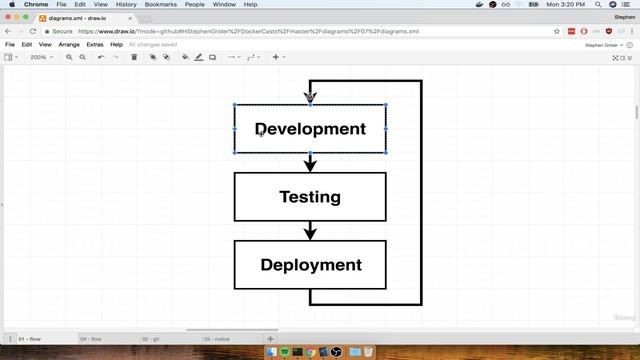Screen dimensions: 640x360
Task: Click the red circular extension icon
Action: point(584,31)
